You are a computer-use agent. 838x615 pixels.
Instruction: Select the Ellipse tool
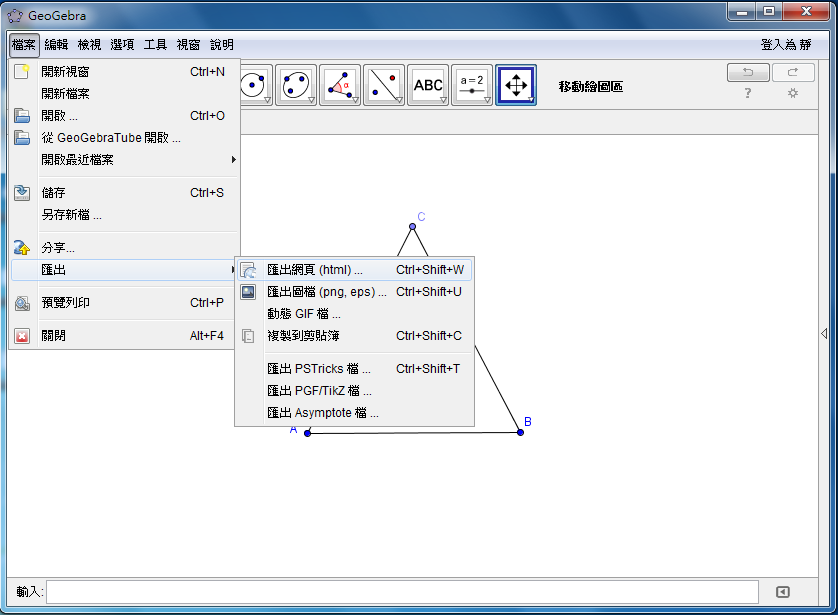(296, 85)
